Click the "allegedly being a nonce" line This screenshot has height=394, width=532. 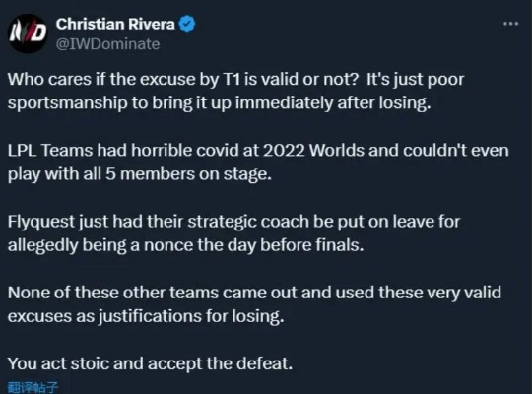tap(185, 245)
